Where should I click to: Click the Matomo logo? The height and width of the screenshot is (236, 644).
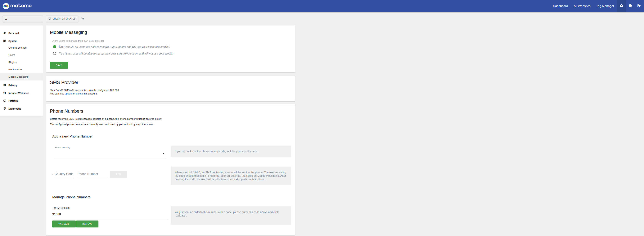[x=17, y=6]
